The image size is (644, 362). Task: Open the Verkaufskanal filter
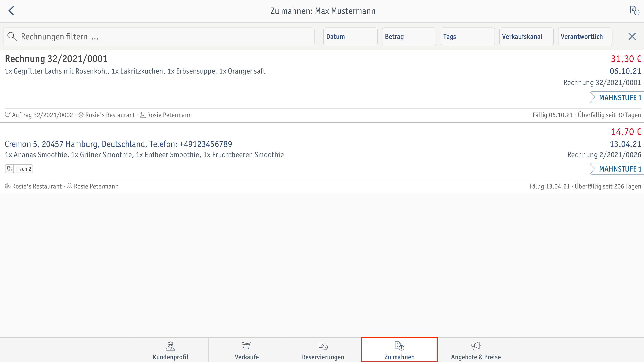[526, 36]
